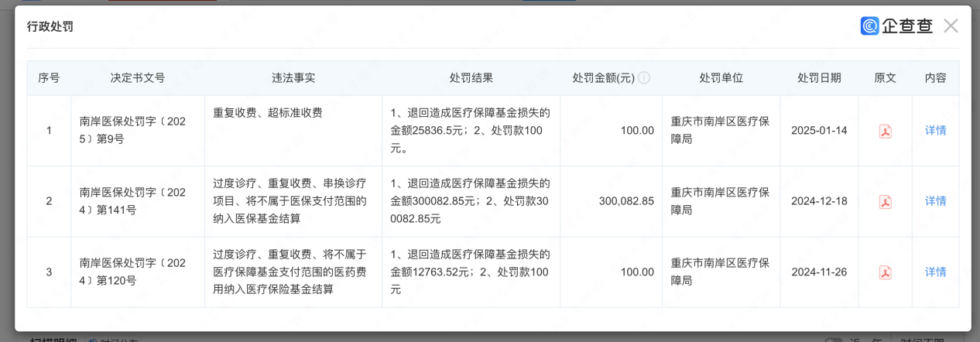This screenshot has width=980, height=342.
Task: Open the PDF original for 第141号 penalty
Action: click(885, 201)
